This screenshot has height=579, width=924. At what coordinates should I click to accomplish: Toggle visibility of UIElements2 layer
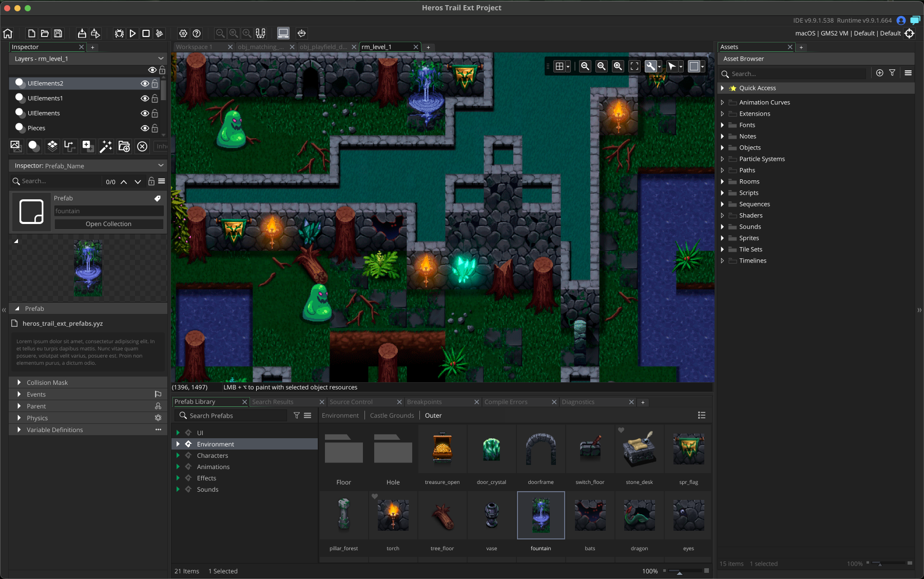145,83
